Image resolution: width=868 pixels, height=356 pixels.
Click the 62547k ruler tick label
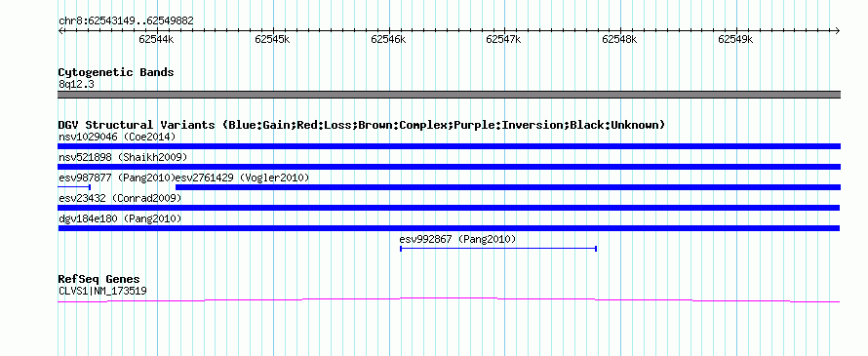504,39
